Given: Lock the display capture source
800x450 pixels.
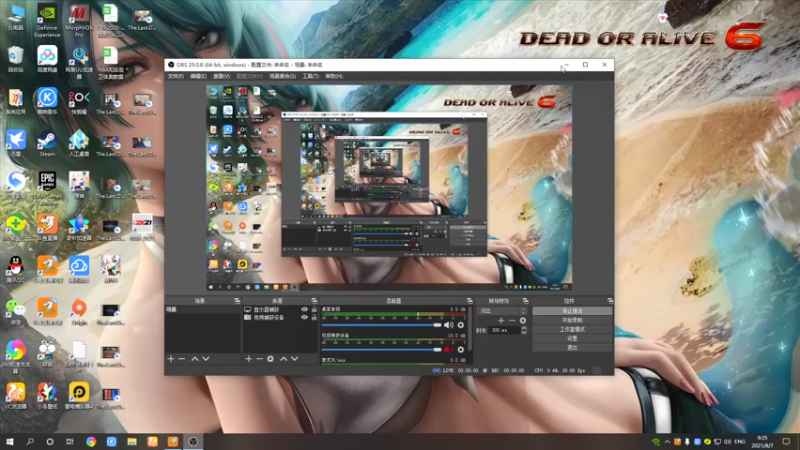Looking at the screenshot, I should point(314,310).
